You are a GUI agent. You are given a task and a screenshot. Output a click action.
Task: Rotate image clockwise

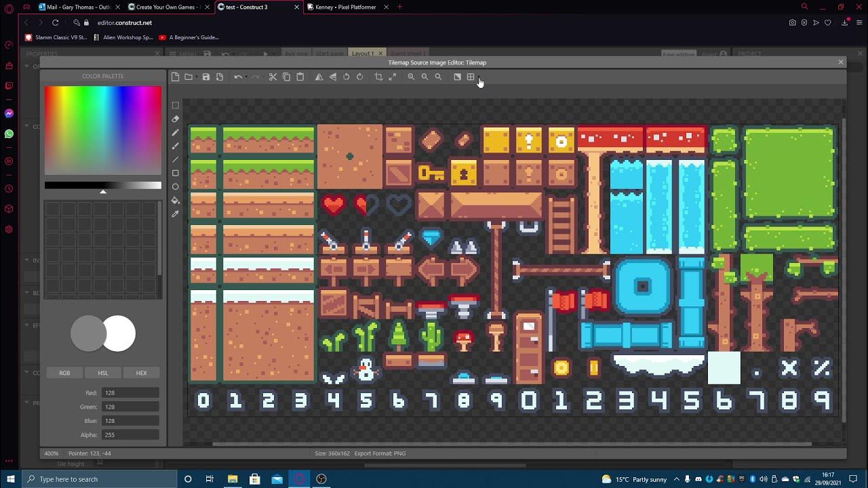[359, 77]
